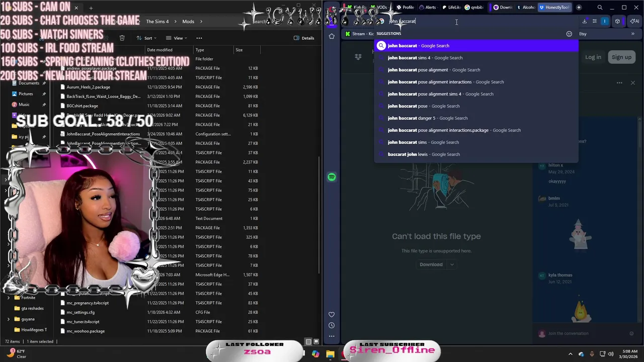Open history clock in browser sidebar
This screenshot has height=362, width=644.
pyautogui.click(x=332, y=325)
